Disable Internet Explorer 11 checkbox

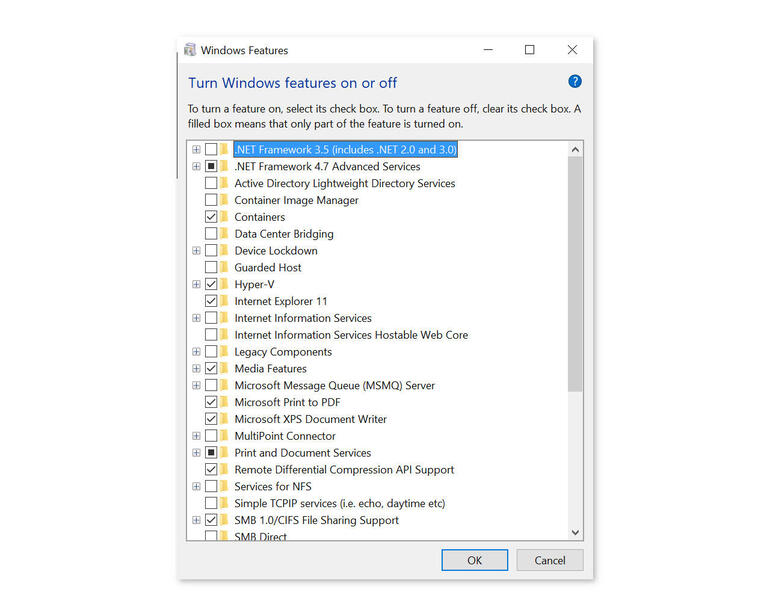pyautogui.click(x=211, y=301)
